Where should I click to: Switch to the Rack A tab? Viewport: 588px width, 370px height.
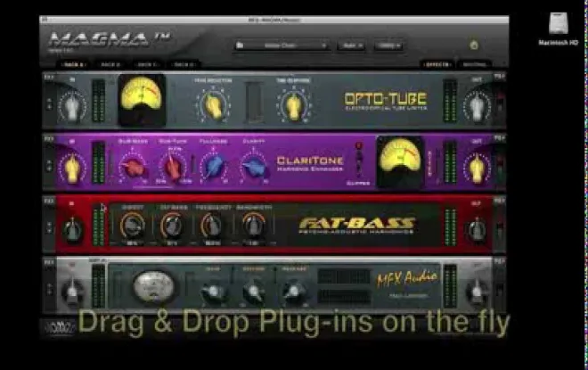pos(74,64)
